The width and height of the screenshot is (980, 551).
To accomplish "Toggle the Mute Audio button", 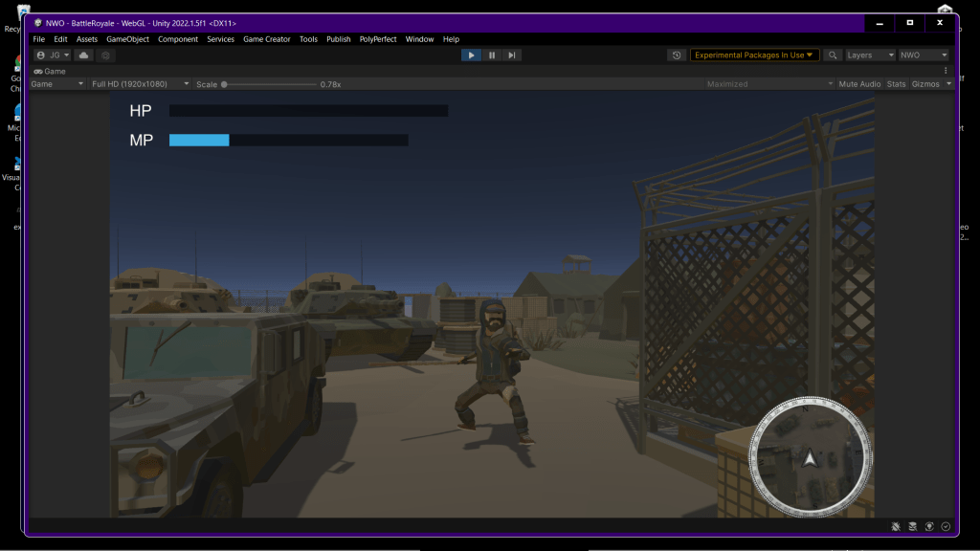I will [x=859, y=84].
